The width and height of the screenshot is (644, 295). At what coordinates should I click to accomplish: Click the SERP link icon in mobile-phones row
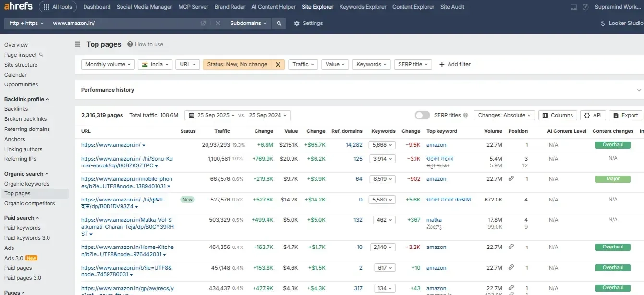coord(511,178)
